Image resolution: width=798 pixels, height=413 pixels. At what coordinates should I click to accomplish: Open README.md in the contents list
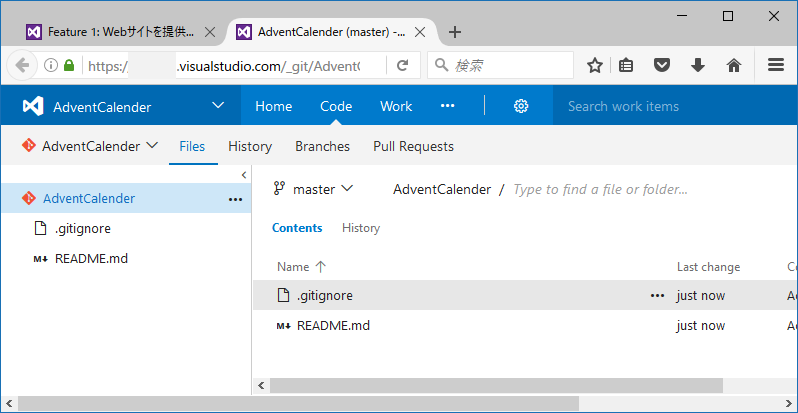333,326
